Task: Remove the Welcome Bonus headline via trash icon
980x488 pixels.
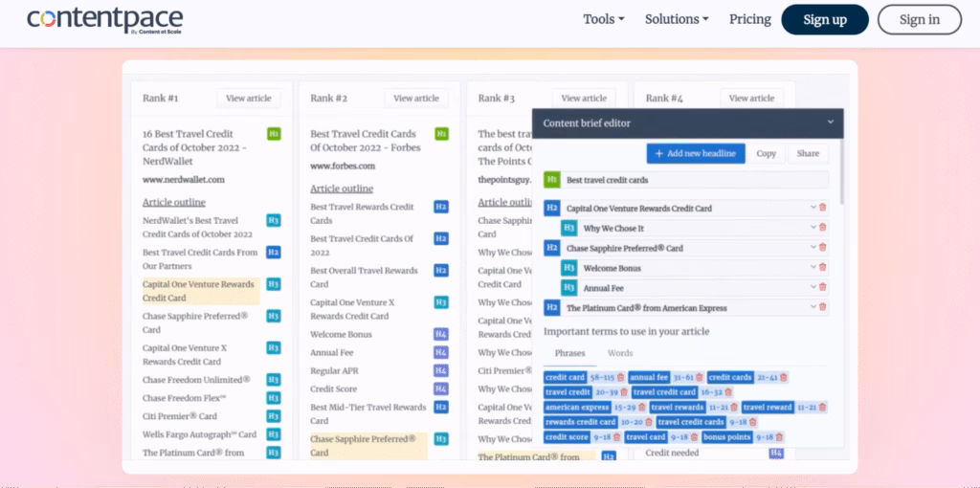Action: pyautogui.click(x=823, y=268)
